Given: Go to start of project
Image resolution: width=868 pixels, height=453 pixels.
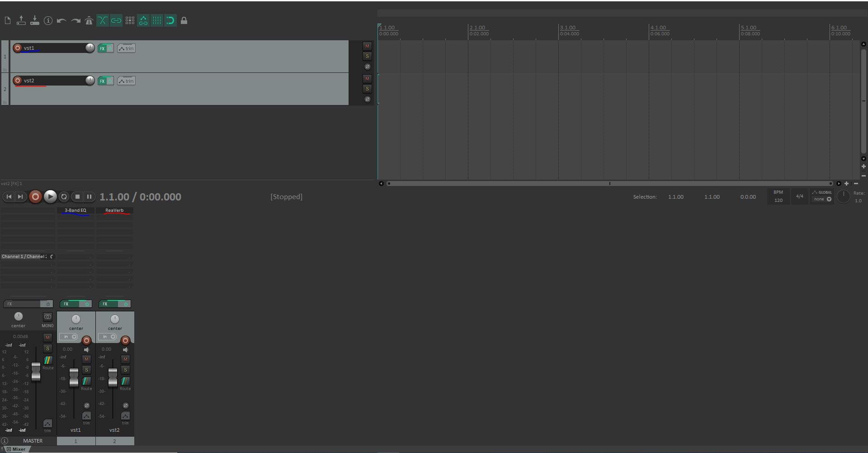Looking at the screenshot, I should (9, 196).
